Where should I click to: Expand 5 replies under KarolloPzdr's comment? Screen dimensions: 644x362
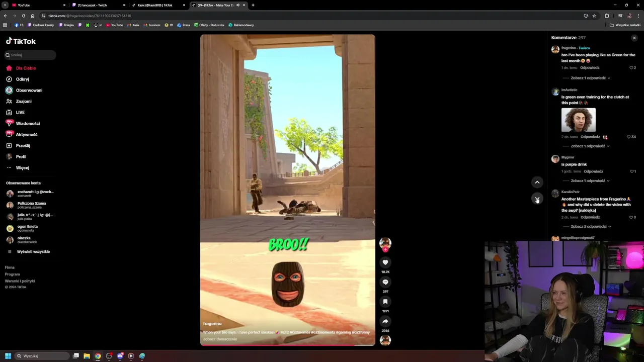(x=590, y=227)
